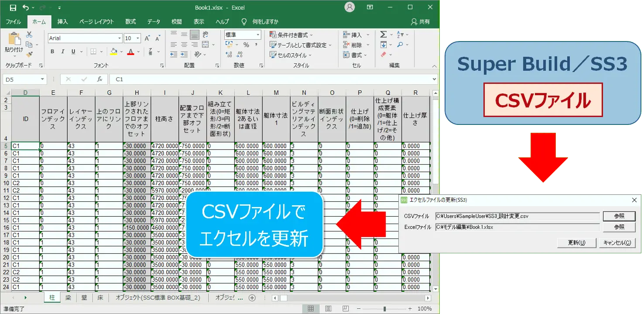Zoom in with the plus button
Screen dimensions: 644x314
410,309
